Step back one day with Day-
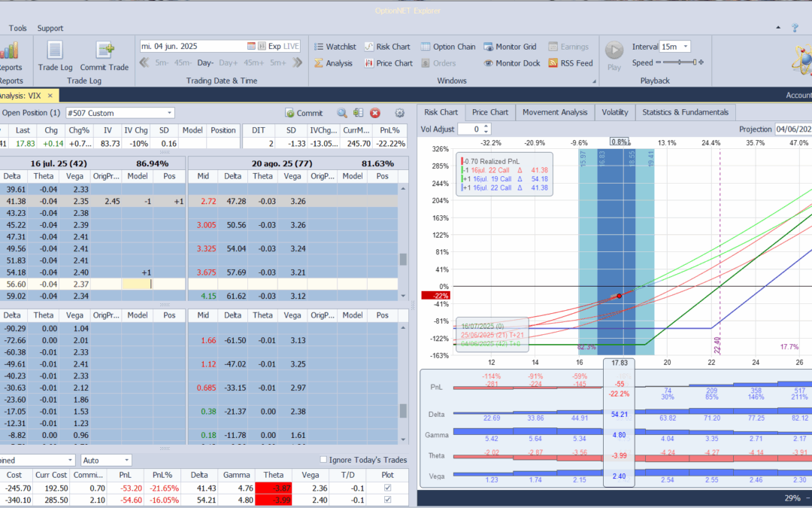 pyautogui.click(x=205, y=62)
